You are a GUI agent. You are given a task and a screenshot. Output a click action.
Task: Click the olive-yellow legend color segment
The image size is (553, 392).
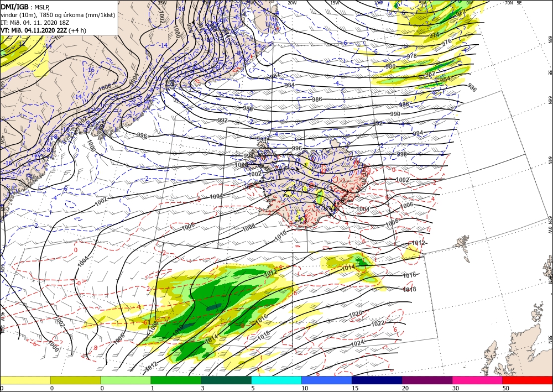pos(75,380)
